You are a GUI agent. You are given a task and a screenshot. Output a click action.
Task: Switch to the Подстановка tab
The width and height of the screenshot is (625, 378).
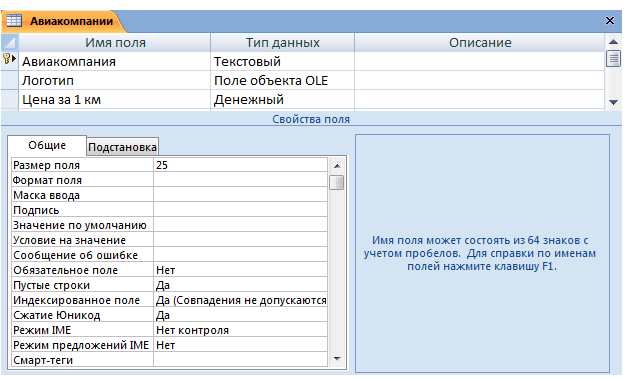[122, 147]
